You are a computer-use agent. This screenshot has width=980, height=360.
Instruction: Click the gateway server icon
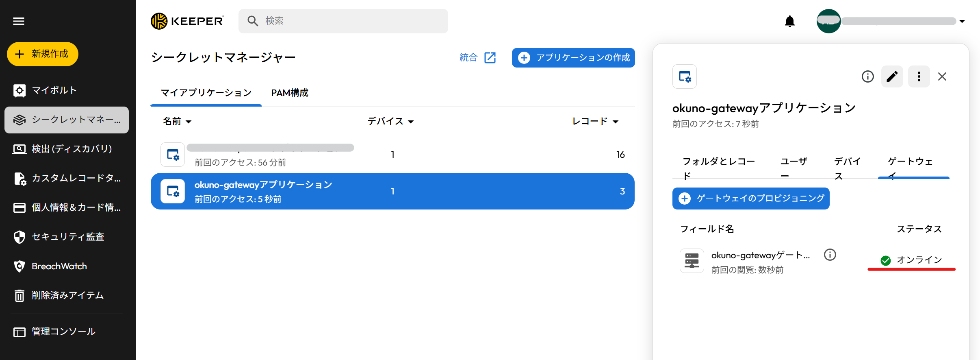(692, 261)
